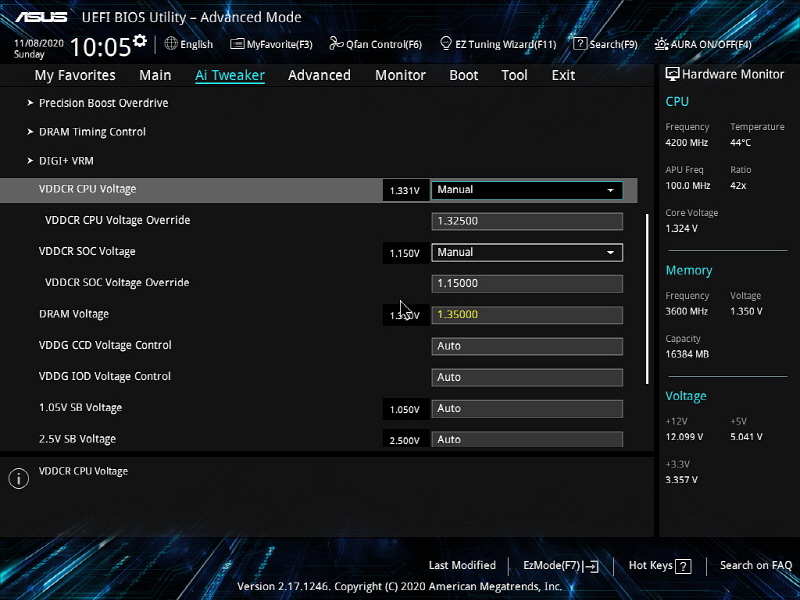Open the Tool tab
The height and width of the screenshot is (600, 800).
coord(514,76)
